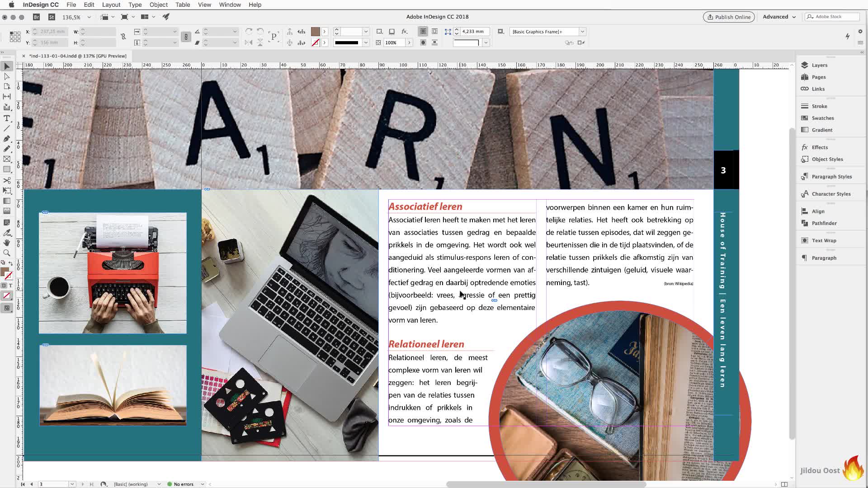The width and height of the screenshot is (868, 488).
Task: Select the Page tool
Action: (7, 86)
